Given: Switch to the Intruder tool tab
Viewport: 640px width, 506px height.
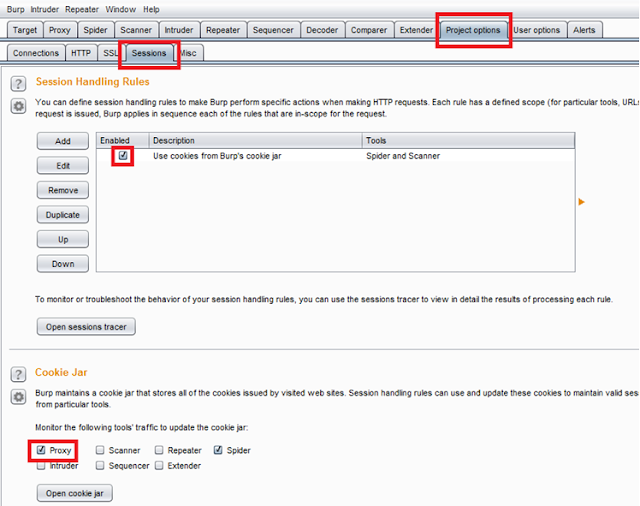Looking at the screenshot, I should (x=179, y=30).
